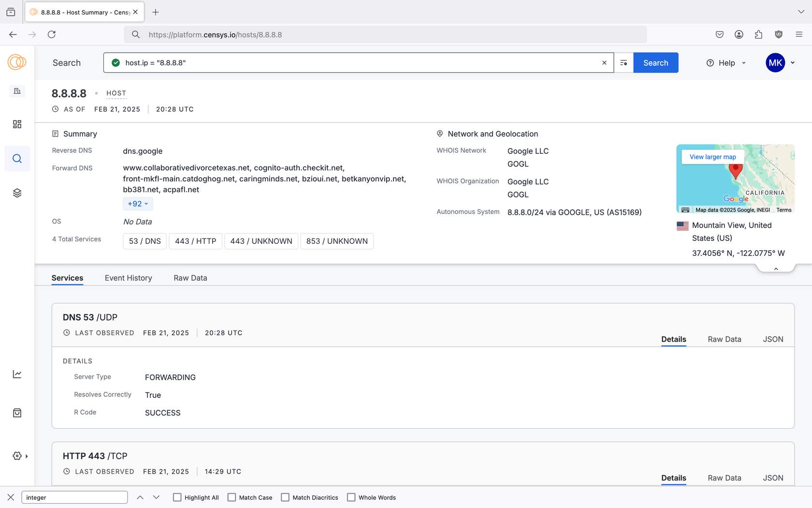Click the browser URL address bar
Screen dimensions: 812x508
click(386, 34)
